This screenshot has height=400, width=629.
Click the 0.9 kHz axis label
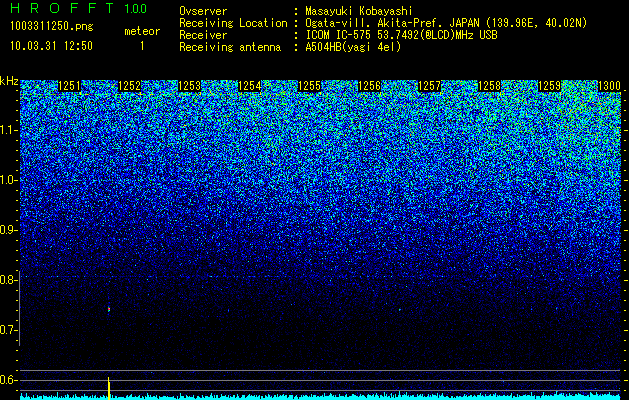tap(8, 230)
